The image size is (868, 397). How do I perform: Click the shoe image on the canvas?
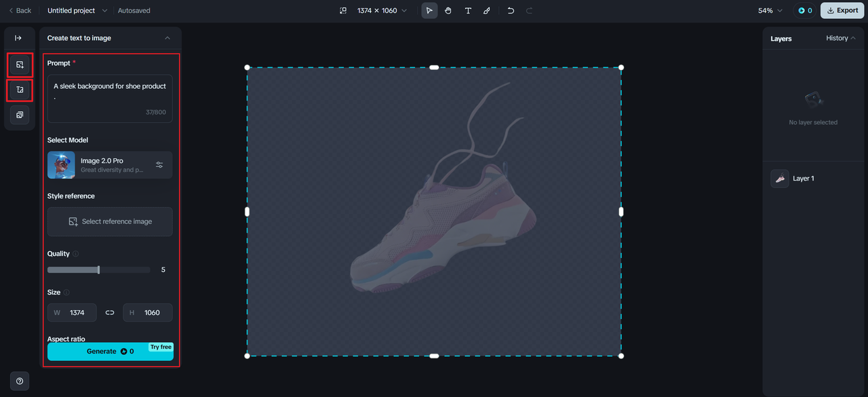click(x=445, y=224)
